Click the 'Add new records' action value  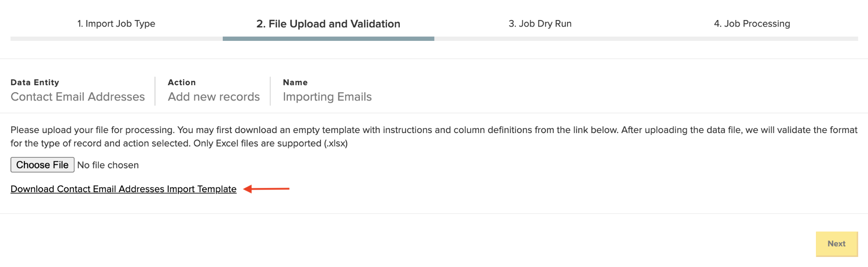click(x=214, y=97)
